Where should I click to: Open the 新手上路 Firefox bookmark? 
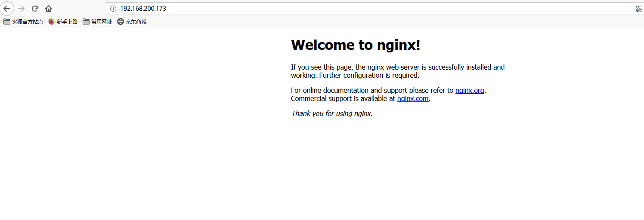point(63,21)
